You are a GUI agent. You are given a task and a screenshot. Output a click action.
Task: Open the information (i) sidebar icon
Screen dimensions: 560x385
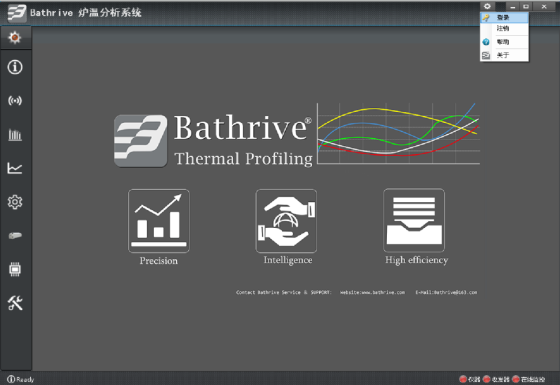15,67
